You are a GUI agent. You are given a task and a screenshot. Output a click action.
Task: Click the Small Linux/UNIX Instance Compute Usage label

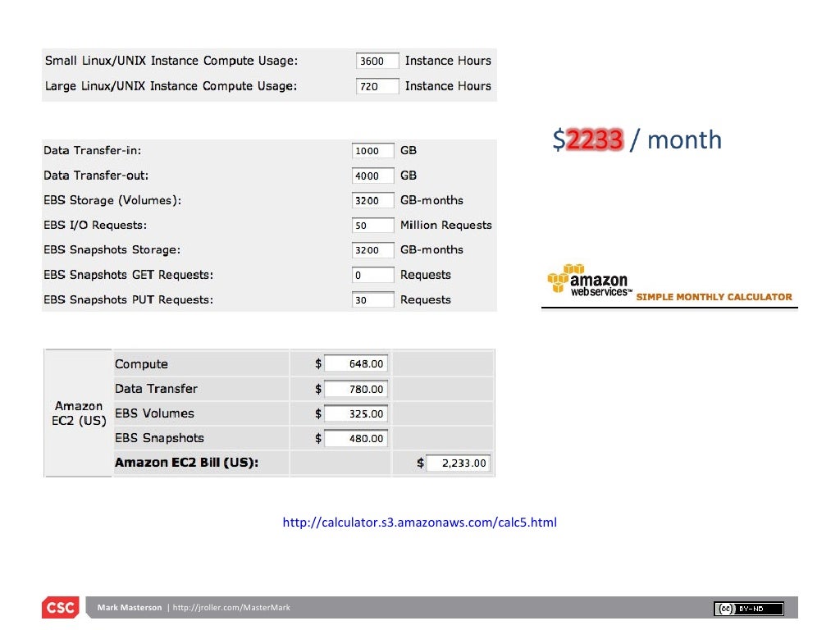pos(171,61)
